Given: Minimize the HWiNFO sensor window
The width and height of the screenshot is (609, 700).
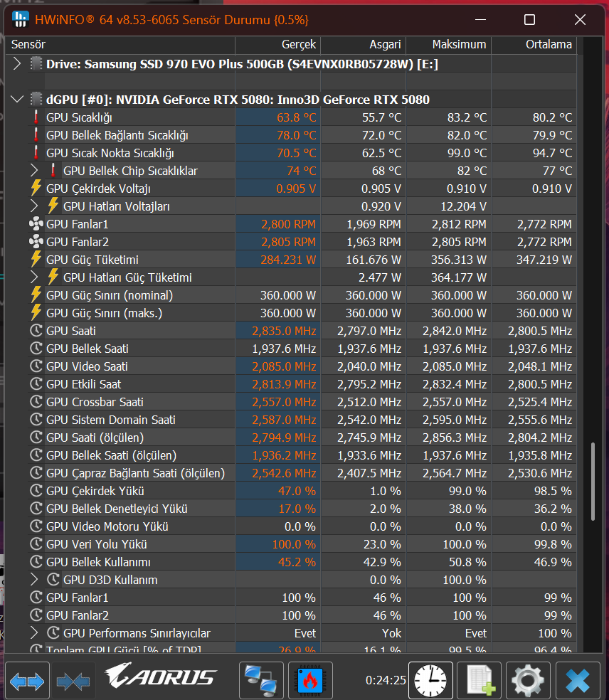Looking at the screenshot, I should pos(480,20).
